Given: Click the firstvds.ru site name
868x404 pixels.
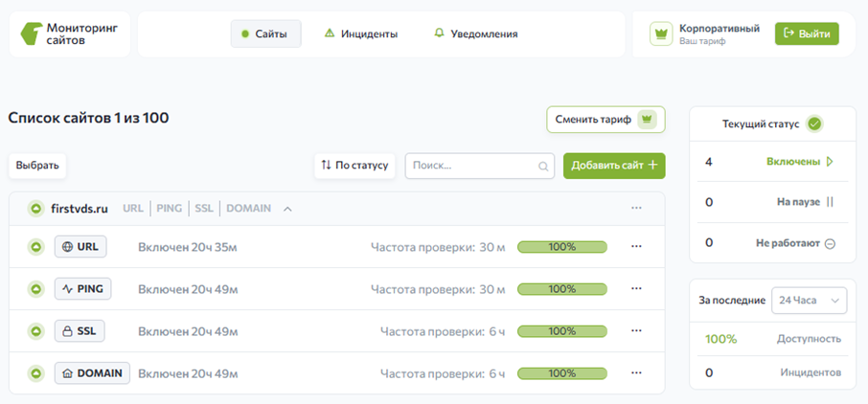Looking at the screenshot, I should click(79, 209).
